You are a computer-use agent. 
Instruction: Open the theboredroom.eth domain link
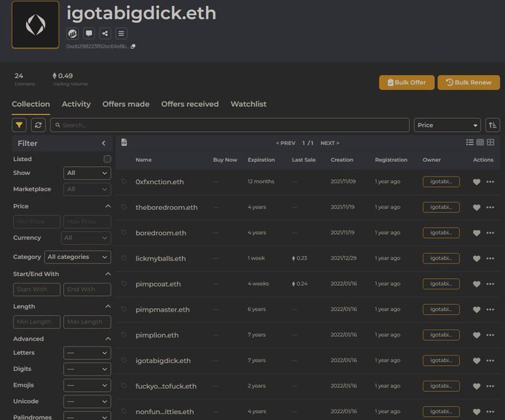pos(166,208)
